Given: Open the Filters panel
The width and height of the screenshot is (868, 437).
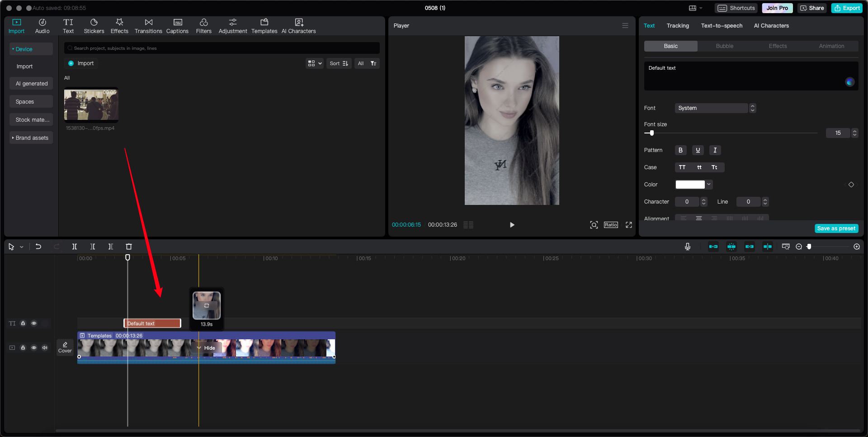Looking at the screenshot, I should tap(203, 25).
